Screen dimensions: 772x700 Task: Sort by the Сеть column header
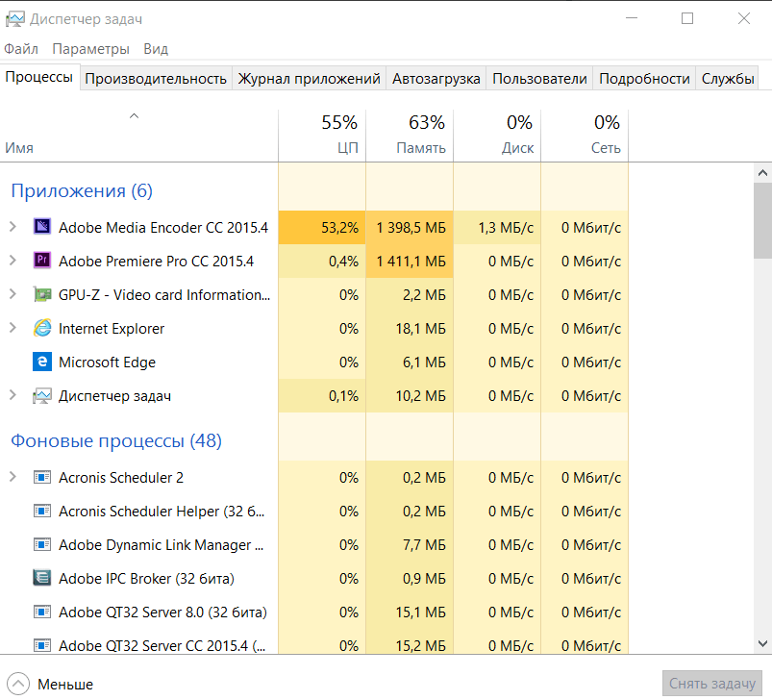click(585, 136)
